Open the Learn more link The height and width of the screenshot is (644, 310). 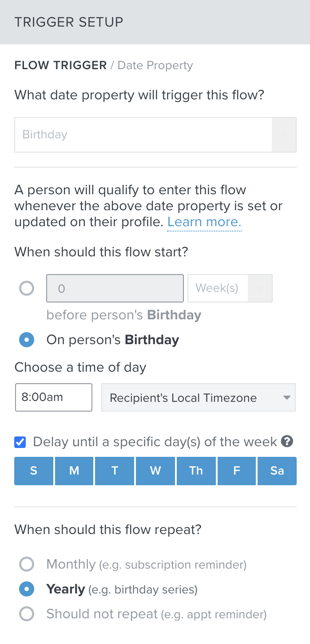pos(204,222)
